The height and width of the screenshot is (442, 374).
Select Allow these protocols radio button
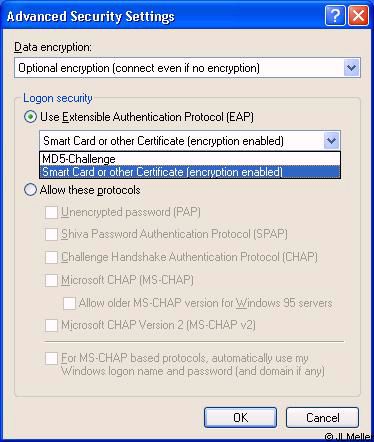click(x=30, y=190)
